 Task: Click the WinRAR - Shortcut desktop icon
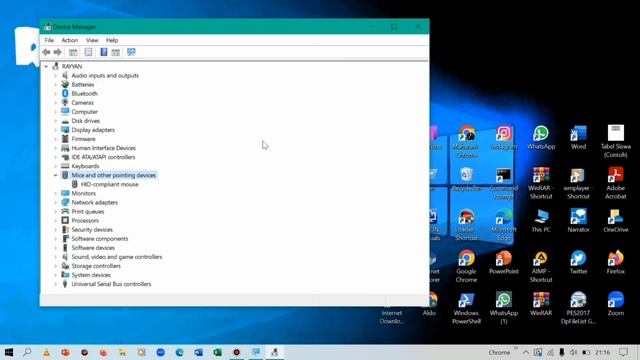coord(541,183)
